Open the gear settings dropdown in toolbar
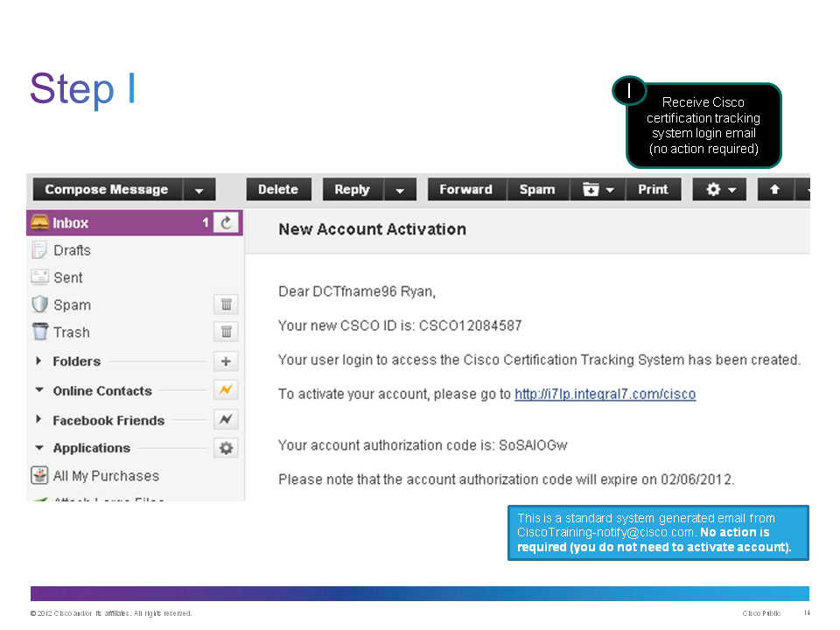 [719, 190]
